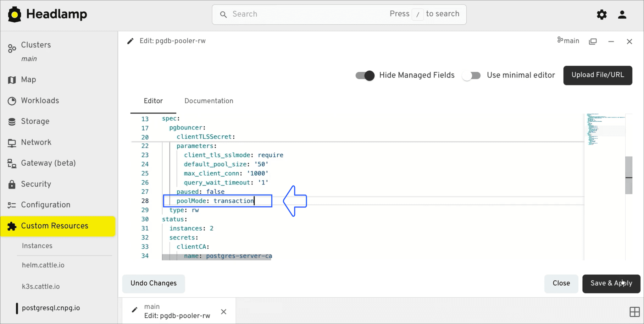The image size is (644, 324).
Task: Click the instances: 2 line
Action: [x=192, y=228]
